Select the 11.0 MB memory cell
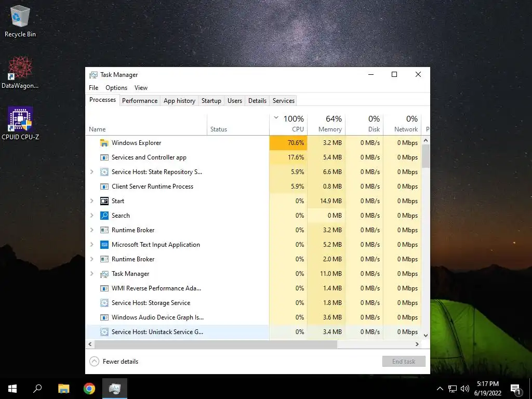This screenshot has height=399, width=532. point(326,274)
